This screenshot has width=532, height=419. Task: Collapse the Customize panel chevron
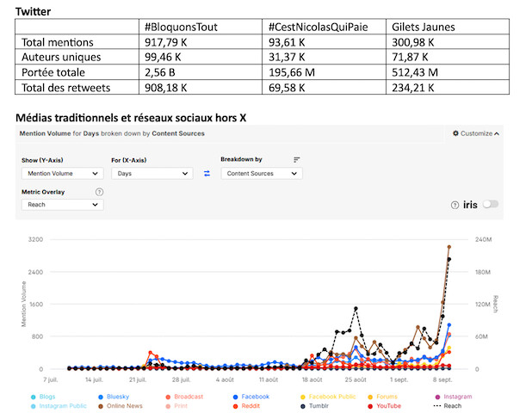click(x=497, y=133)
